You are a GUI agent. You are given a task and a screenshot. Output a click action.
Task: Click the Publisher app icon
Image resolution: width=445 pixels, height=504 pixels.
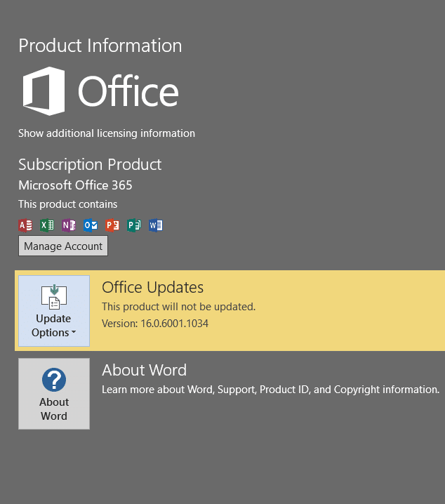134,225
